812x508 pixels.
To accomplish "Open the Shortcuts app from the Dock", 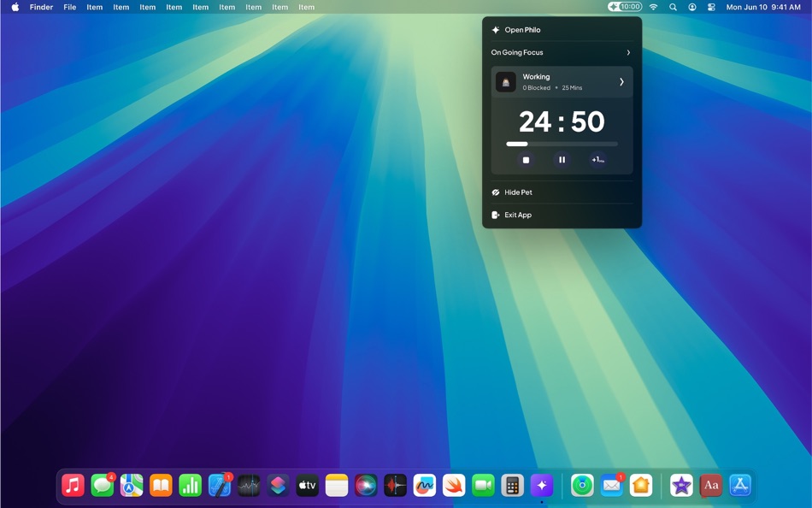I will (x=279, y=485).
